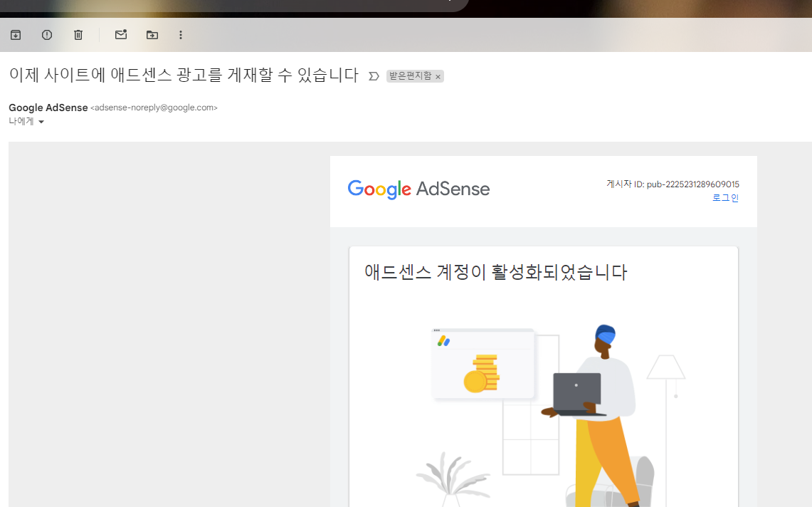Click the importance marker beside the subject
Screen dimensions: 812x507
tap(373, 76)
